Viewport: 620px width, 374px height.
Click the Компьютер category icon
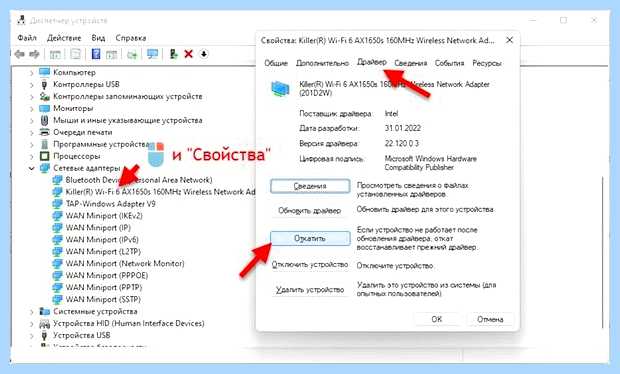45,72
